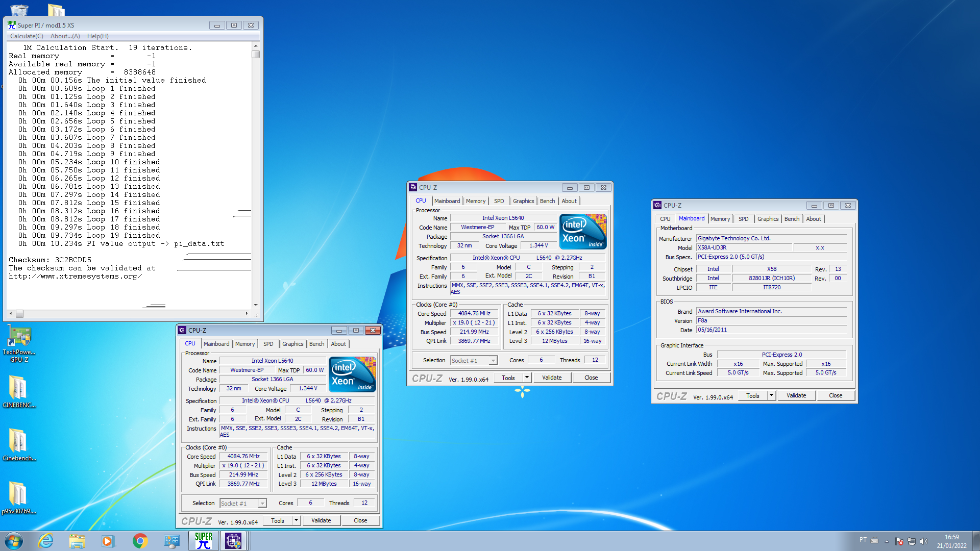
Task: Click the Super PI horizontal scrollbar thumb
Action: tap(20, 314)
